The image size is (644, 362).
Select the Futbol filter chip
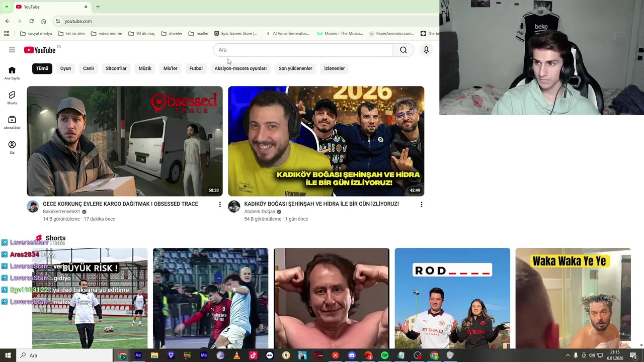click(x=196, y=68)
